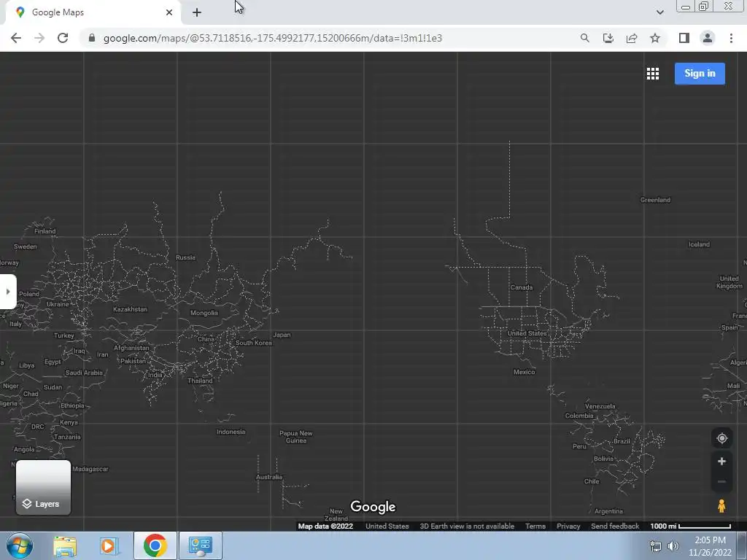Viewport: 747px width, 560px height.
Task: Click the Kazakhstan label on map
Action: click(130, 309)
